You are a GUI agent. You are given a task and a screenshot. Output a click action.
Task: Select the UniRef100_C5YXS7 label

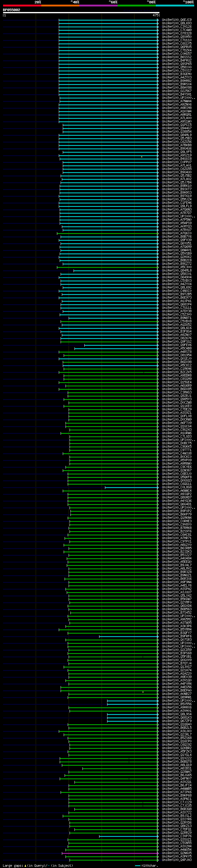(177, 71)
